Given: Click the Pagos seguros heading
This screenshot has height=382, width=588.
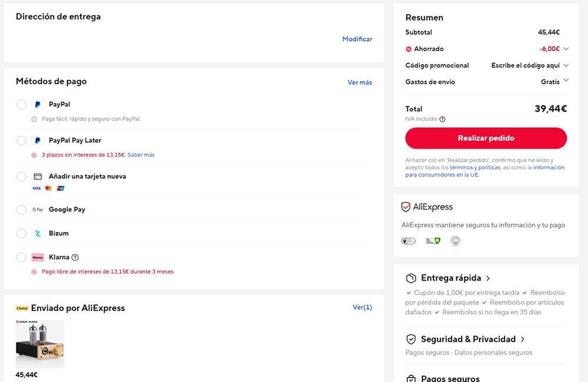Looking at the screenshot, I should pos(450,378).
